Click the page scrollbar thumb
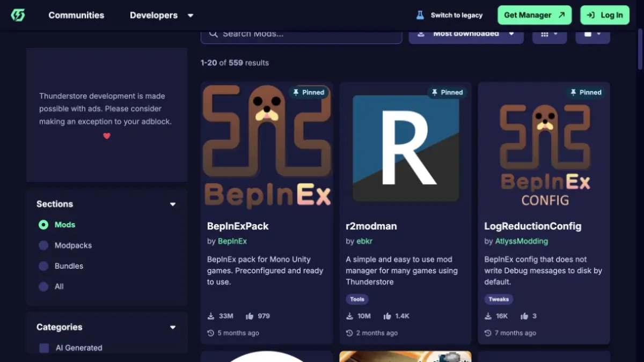 (x=640, y=50)
